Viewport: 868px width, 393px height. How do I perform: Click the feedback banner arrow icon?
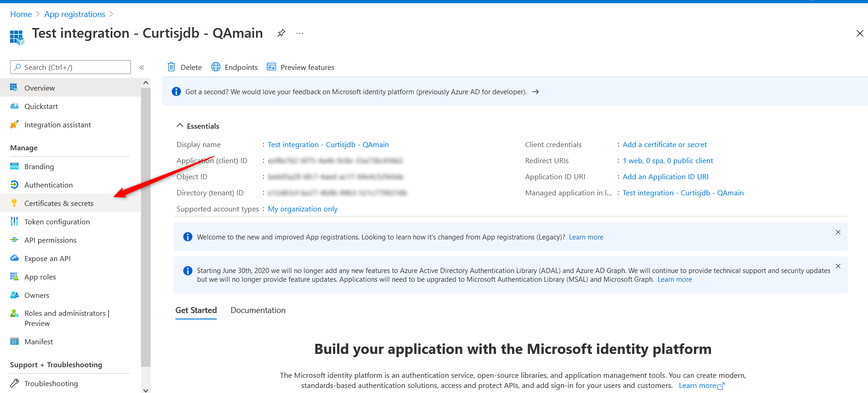tap(535, 91)
